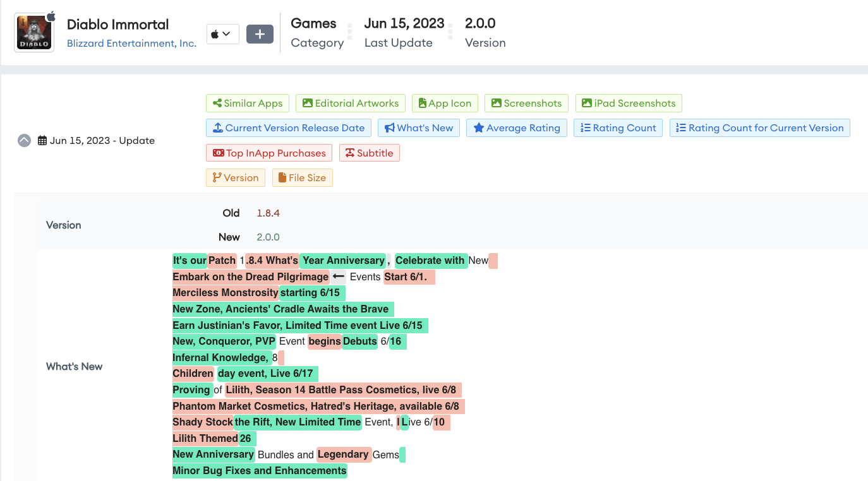Click 'Minor Bug Fixes and Enhancements' line
The image size is (868, 481).
[x=260, y=471]
